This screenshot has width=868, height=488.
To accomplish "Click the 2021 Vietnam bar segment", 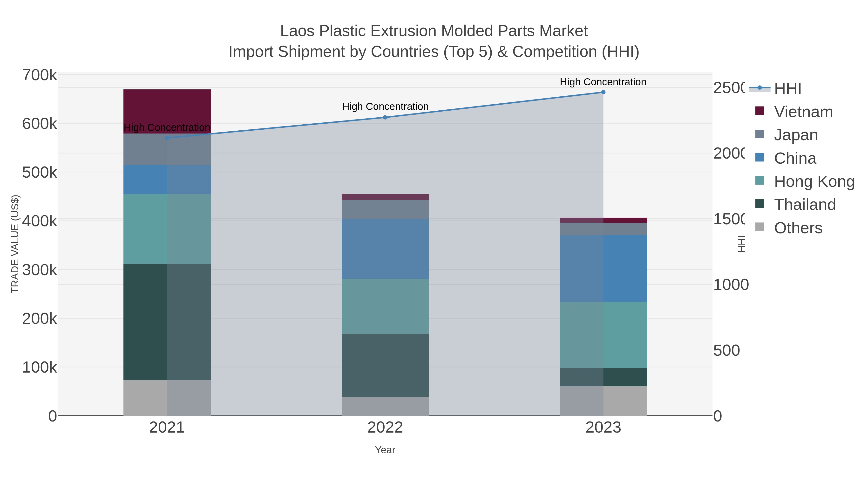I will coord(167,112).
